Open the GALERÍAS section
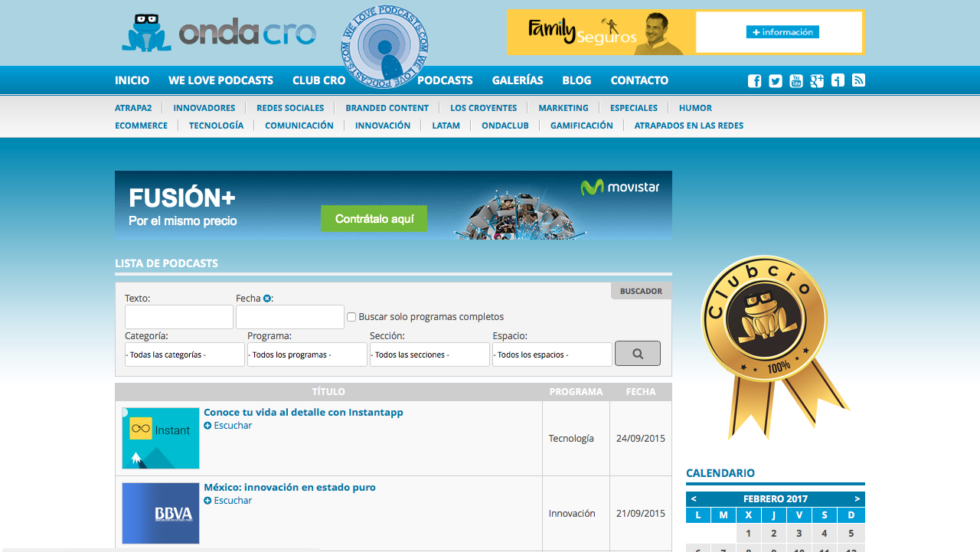This screenshot has height=552, width=980. click(x=517, y=80)
